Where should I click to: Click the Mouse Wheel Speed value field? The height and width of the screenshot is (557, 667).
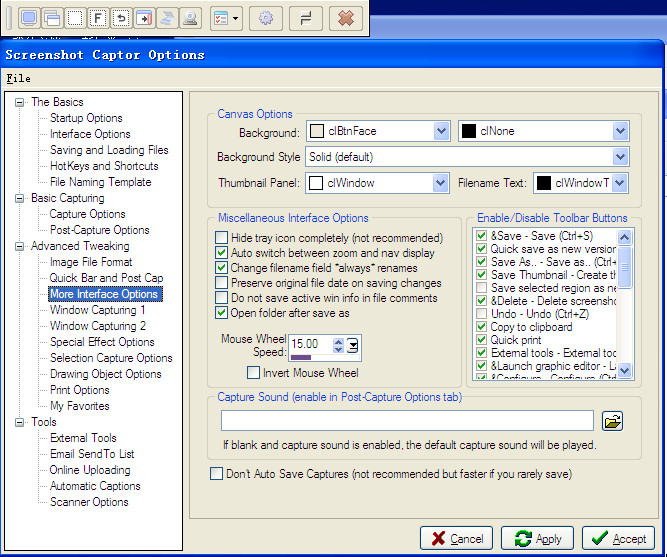click(x=311, y=344)
